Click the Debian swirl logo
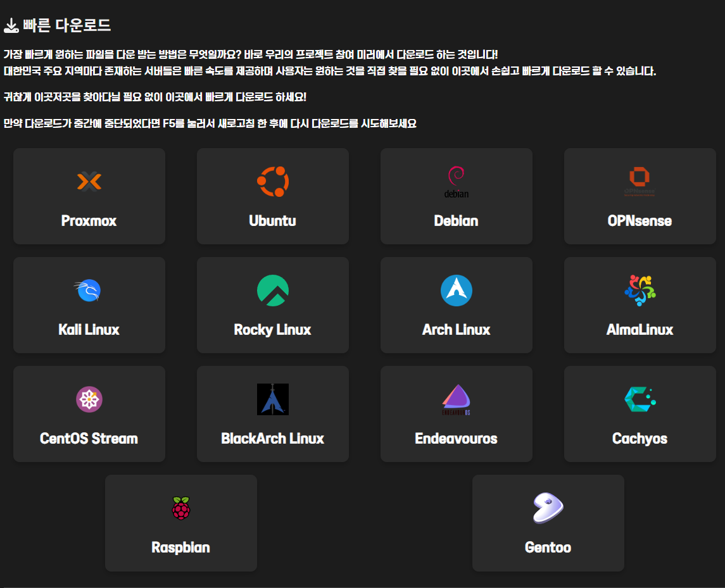 pos(457,182)
